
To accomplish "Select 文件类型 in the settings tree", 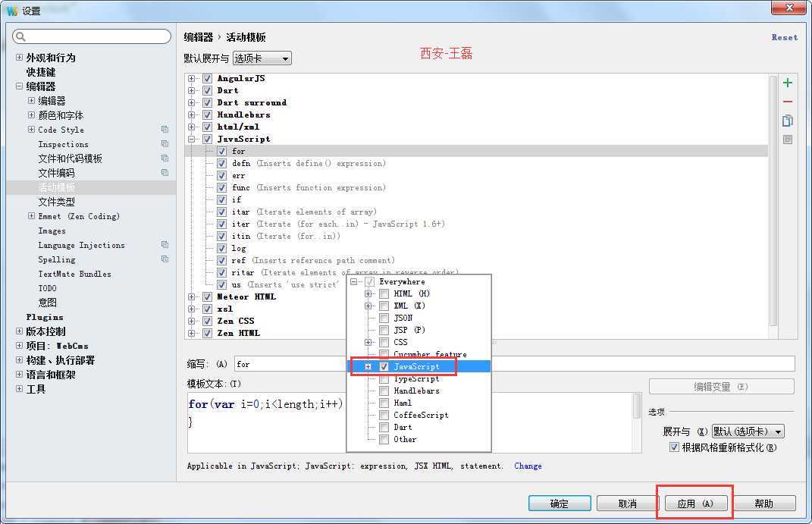I will point(56,202).
